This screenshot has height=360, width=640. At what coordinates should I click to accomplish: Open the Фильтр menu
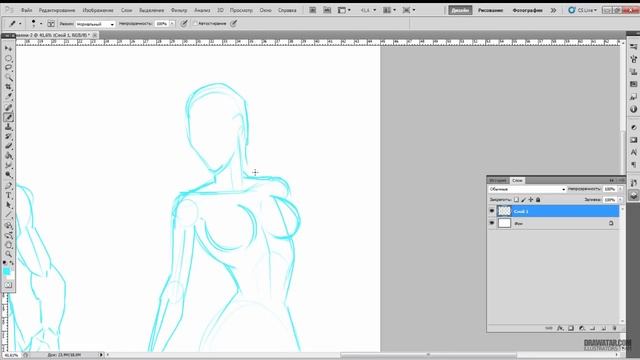pyautogui.click(x=179, y=10)
